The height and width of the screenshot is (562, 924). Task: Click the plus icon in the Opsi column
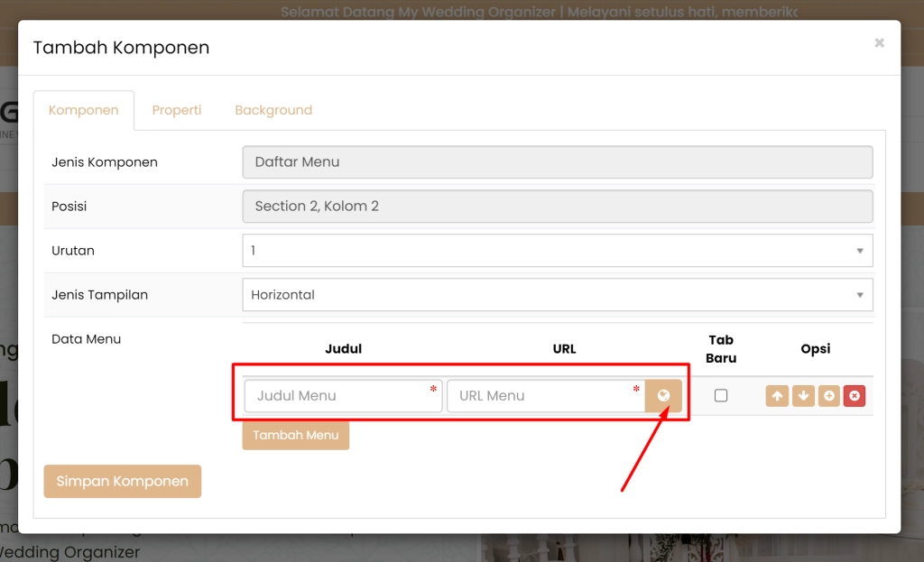tap(828, 396)
